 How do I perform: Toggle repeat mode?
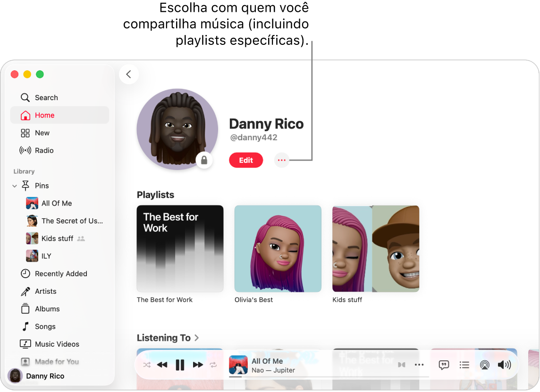(x=213, y=365)
